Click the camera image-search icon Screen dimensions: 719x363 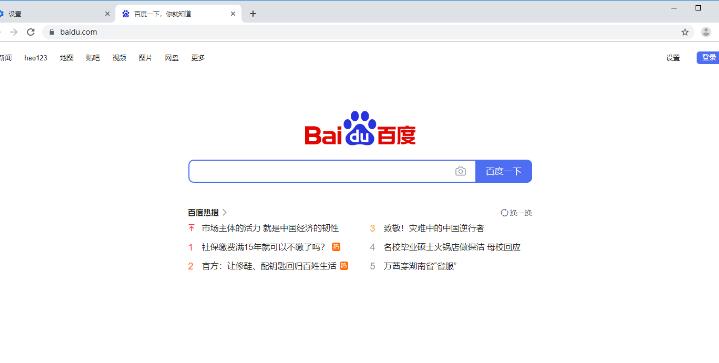pos(460,171)
